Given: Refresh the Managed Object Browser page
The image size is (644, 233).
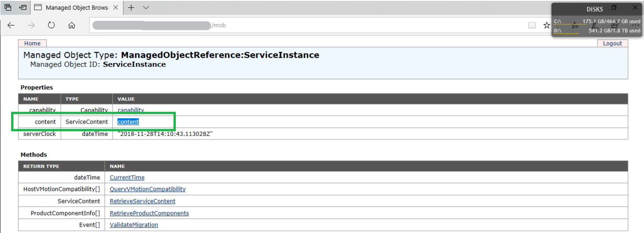Looking at the screenshot, I should (51, 26).
